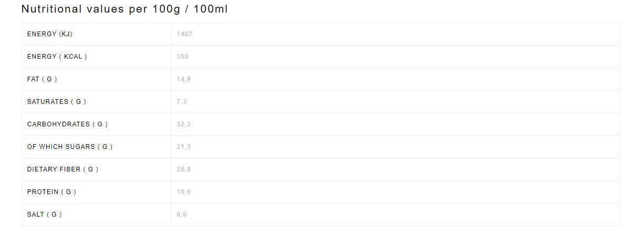The width and height of the screenshot is (644, 236).
Task: Click the 7,3 saturates value
Action: coord(181,102)
